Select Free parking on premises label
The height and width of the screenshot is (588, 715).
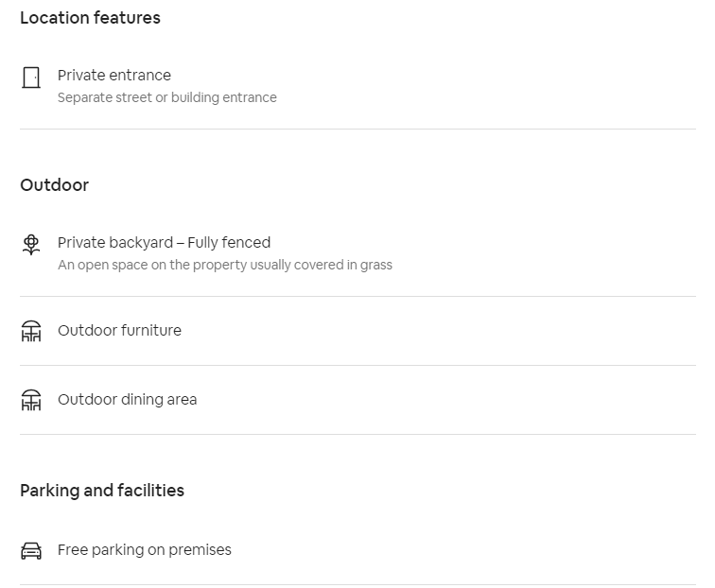(x=145, y=549)
